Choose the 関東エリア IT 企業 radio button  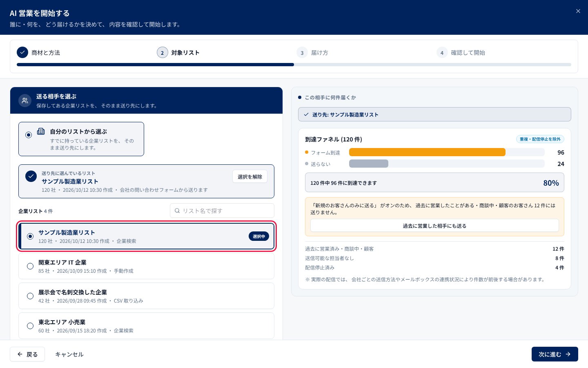click(30, 266)
